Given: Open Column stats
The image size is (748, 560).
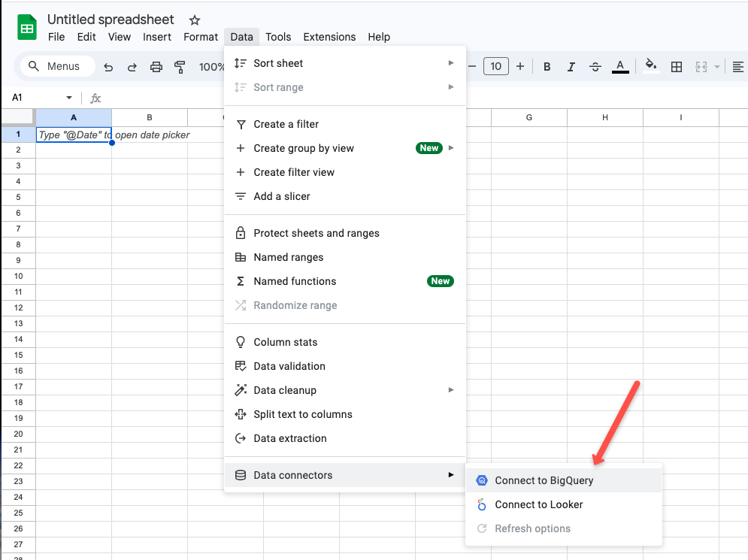Looking at the screenshot, I should pyautogui.click(x=345, y=343).
